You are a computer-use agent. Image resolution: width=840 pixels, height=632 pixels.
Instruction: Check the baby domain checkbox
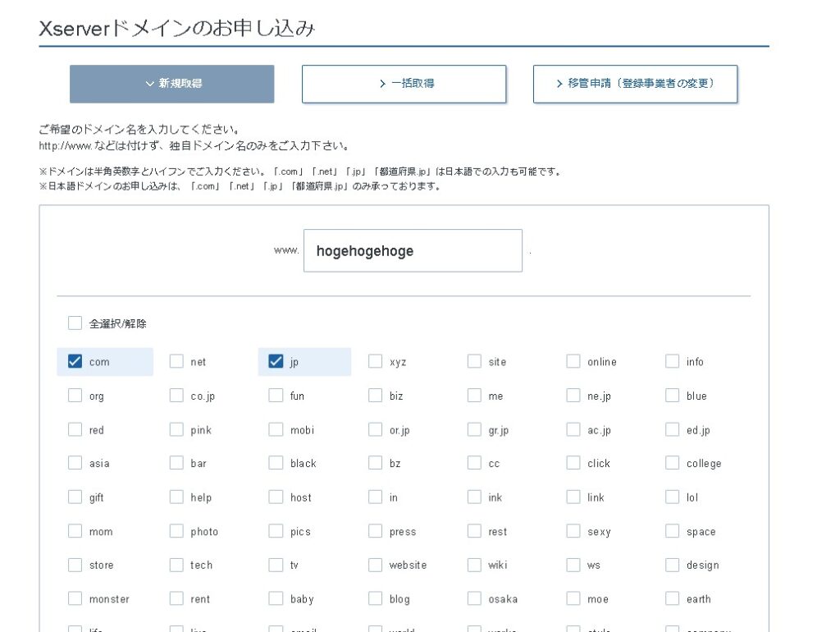[x=276, y=598]
